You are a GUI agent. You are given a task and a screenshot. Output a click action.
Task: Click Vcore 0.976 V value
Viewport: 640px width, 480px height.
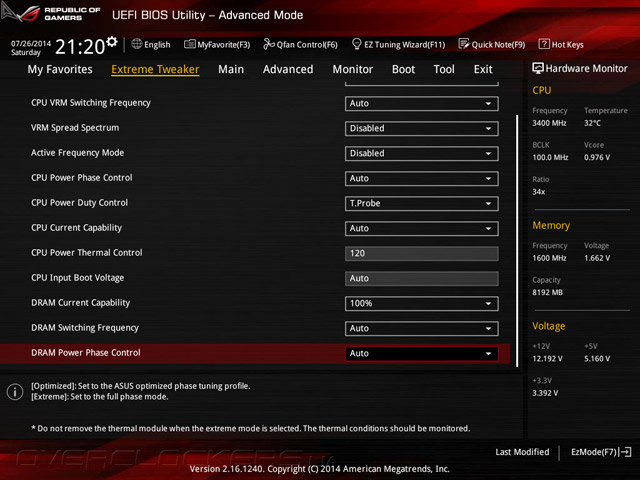coord(597,157)
